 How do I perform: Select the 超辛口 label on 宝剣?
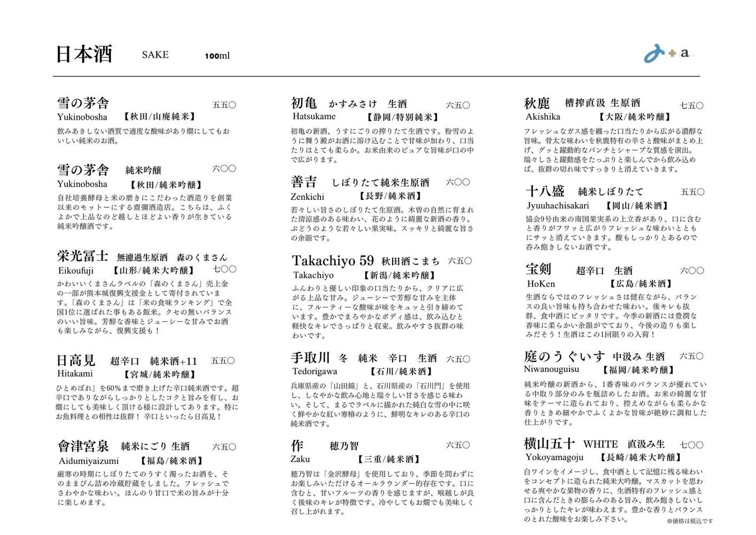(591, 270)
